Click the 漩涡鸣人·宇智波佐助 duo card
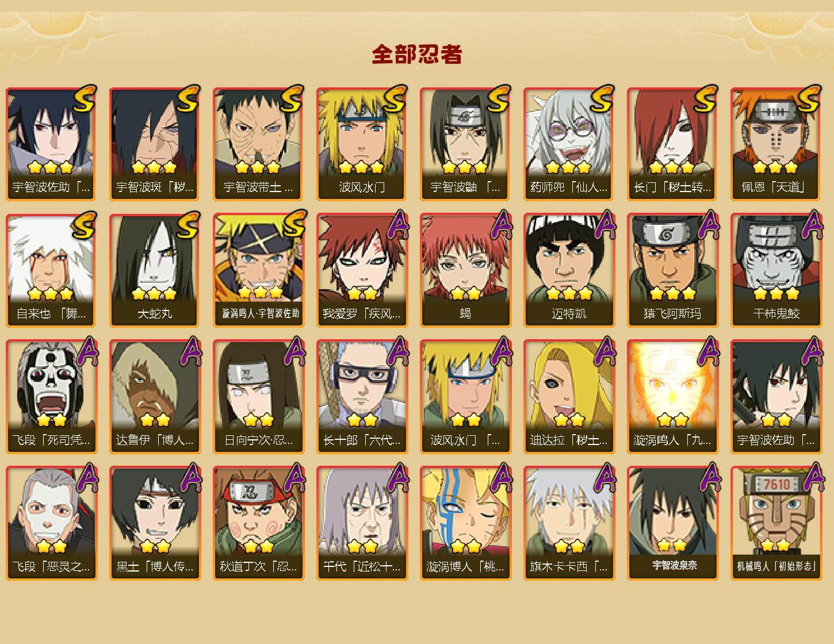The height and width of the screenshot is (644, 834). click(258, 270)
